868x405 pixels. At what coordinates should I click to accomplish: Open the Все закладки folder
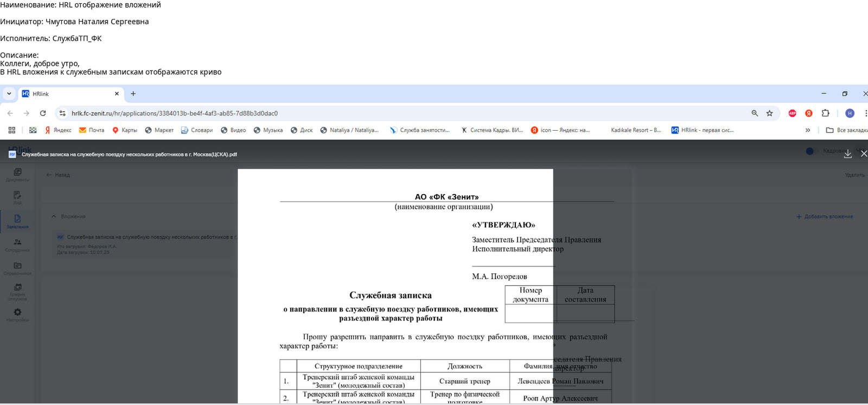pyautogui.click(x=846, y=130)
